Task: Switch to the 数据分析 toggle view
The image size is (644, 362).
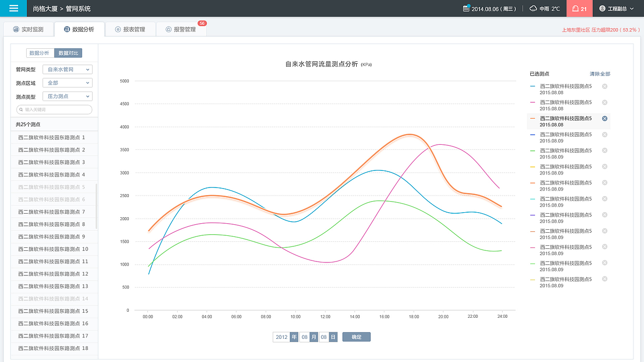Action: (x=40, y=53)
